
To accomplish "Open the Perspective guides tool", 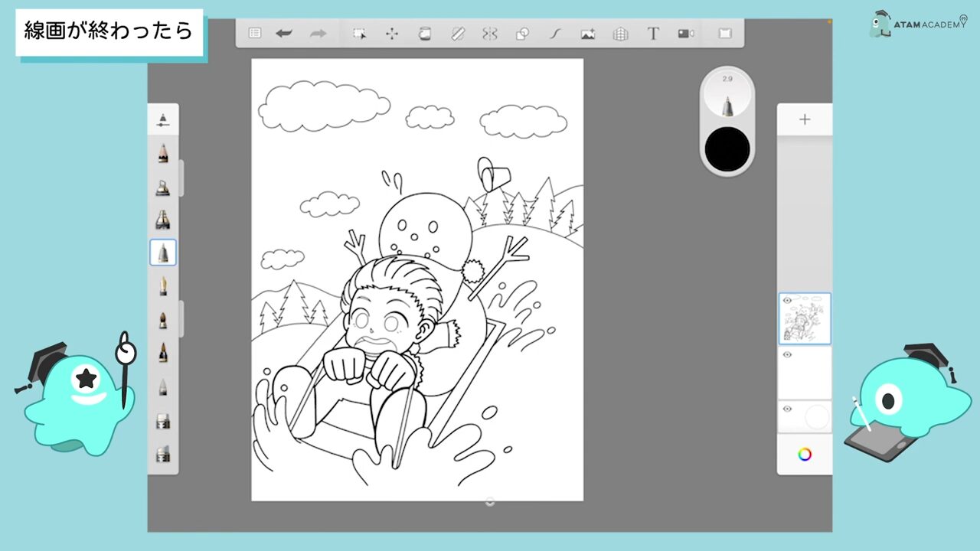I will click(x=620, y=34).
